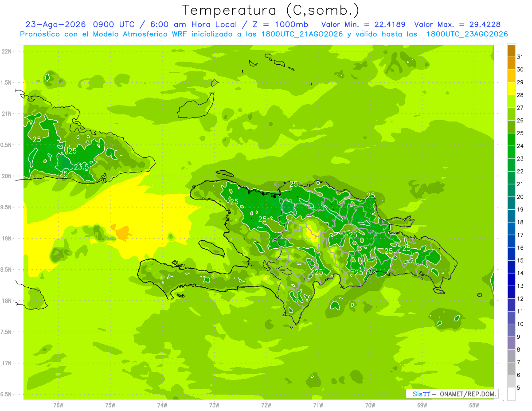
Task: Click the blue swatch between 16 and 15
Action: pyautogui.click(x=511, y=254)
